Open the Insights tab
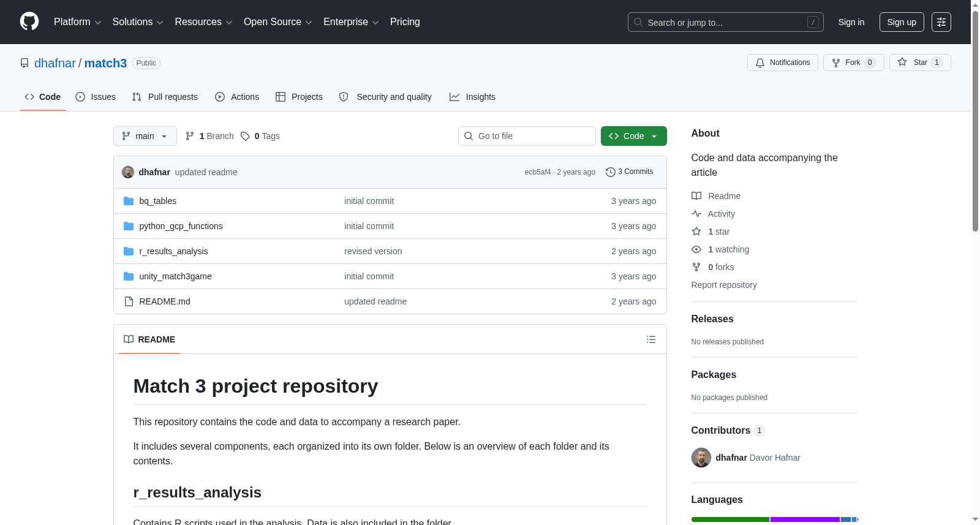Viewport: 980px width, 525px height. [x=472, y=97]
